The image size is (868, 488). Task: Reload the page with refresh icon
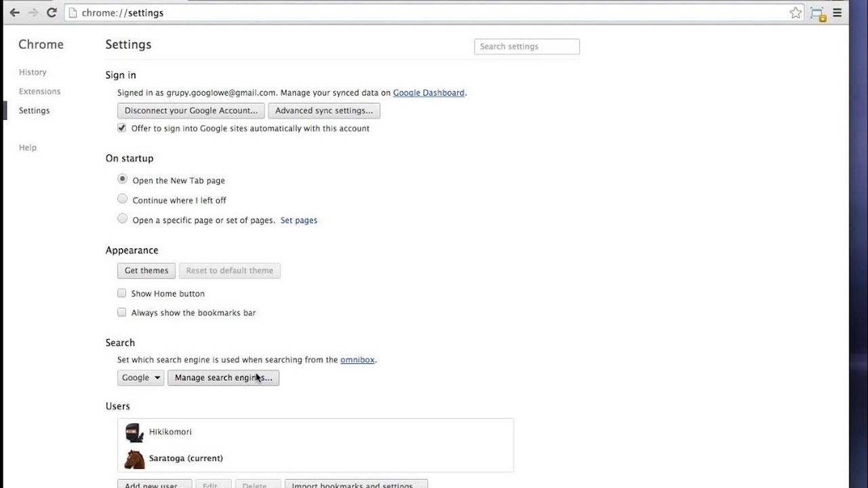click(x=52, y=12)
